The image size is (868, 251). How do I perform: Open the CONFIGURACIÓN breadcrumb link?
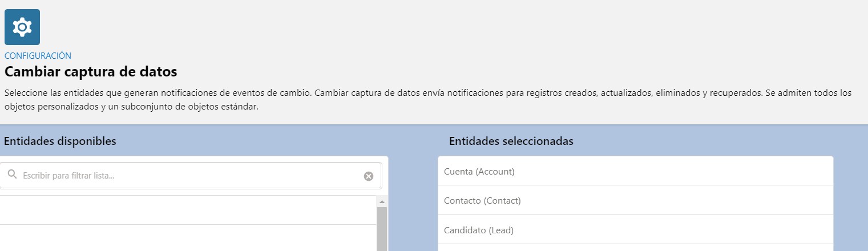coord(38,56)
